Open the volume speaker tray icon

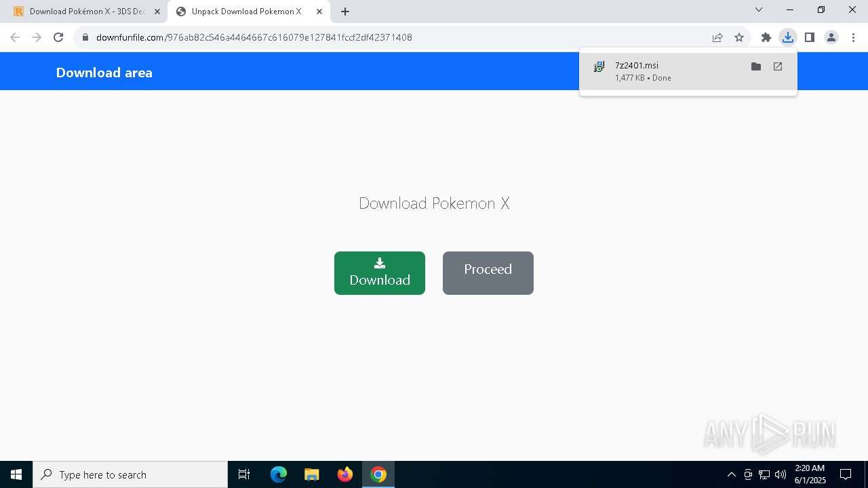(781, 474)
